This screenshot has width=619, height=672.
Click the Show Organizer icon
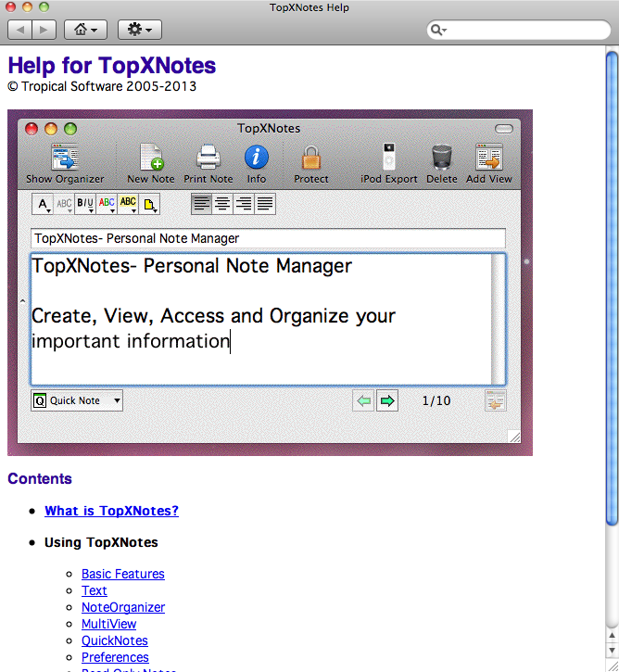(x=65, y=158)
